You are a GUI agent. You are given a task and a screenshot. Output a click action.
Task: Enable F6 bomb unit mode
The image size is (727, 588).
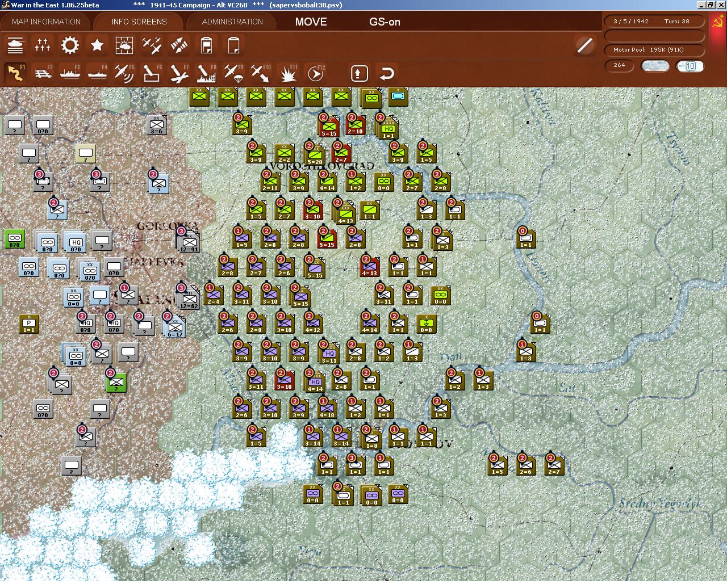coord(152,73)
